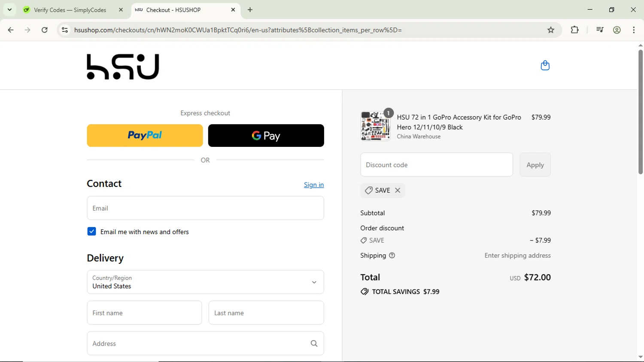Click the address search magnifier icon
The width and height of the screenshot is (644, 362).
click(314, 344)
